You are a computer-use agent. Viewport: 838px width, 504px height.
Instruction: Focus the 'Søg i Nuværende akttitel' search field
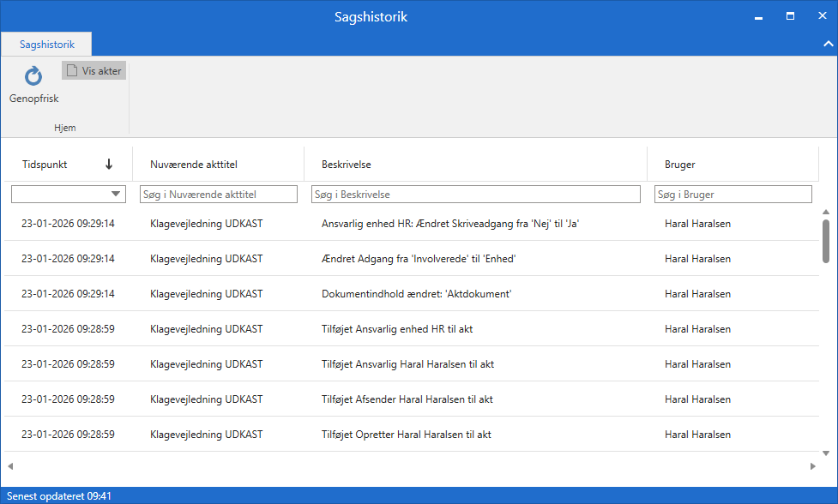(x=219, y=195)
